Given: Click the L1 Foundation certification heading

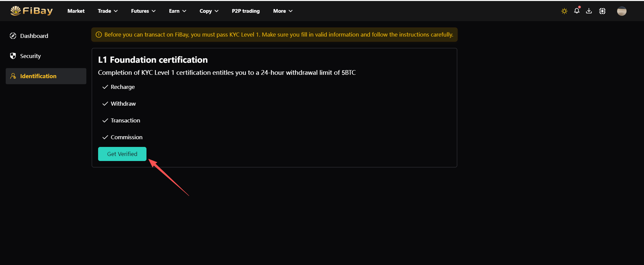Looking at the screenshot, I should tap(153, 60).
